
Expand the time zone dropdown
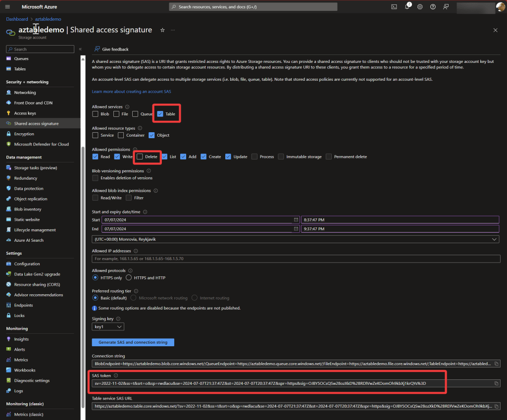295,239
